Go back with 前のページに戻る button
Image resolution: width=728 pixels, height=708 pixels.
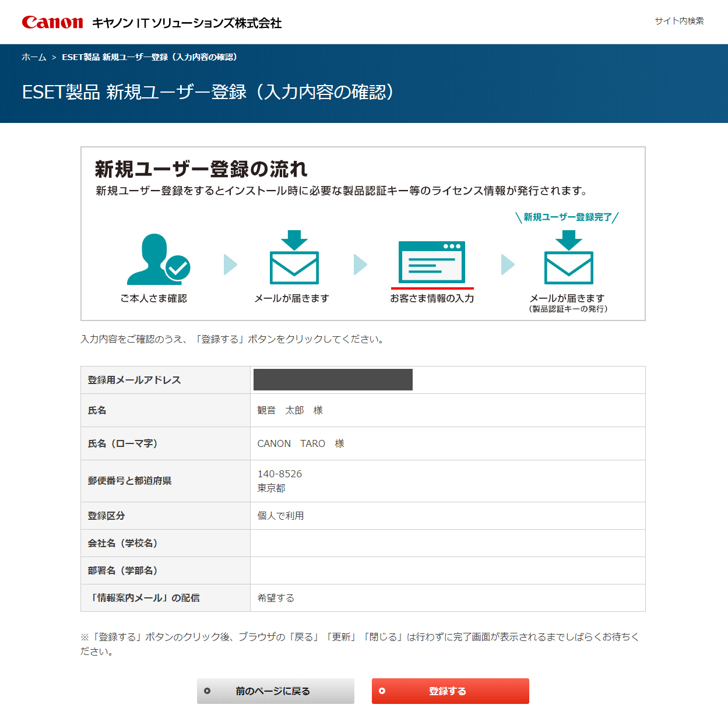(276, 691)
